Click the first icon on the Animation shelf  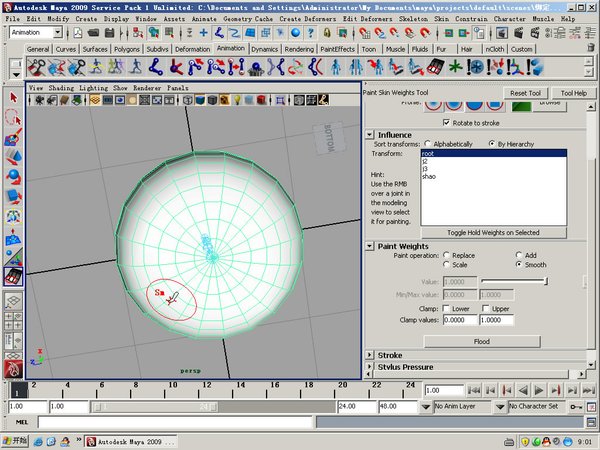click(38, 67)
